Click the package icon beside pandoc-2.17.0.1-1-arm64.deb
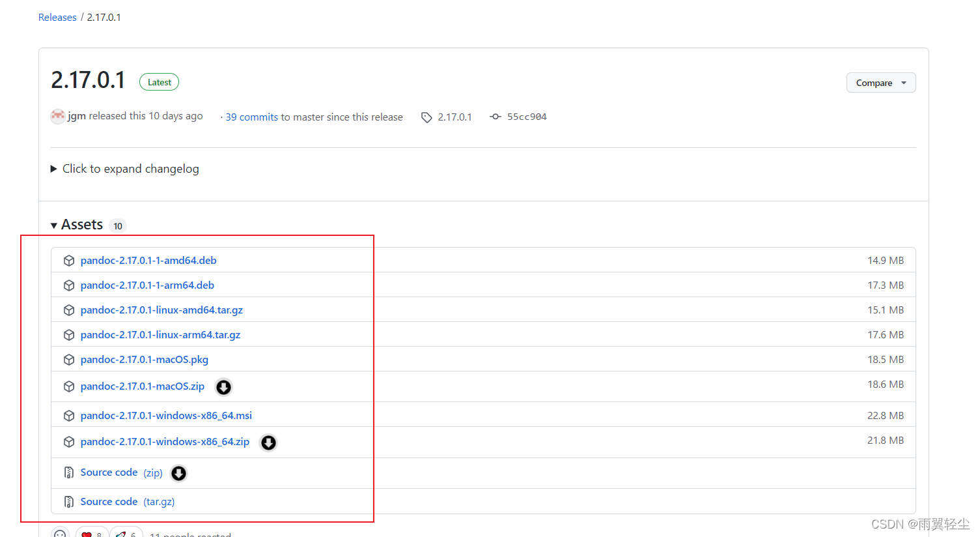Viewport: 980px width, 537px height. click(x=69, y=285)
